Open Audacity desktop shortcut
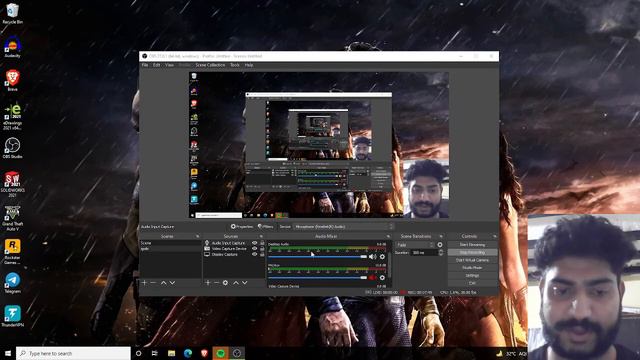This screenshot has height=360, width=640. tap(13, 47)
